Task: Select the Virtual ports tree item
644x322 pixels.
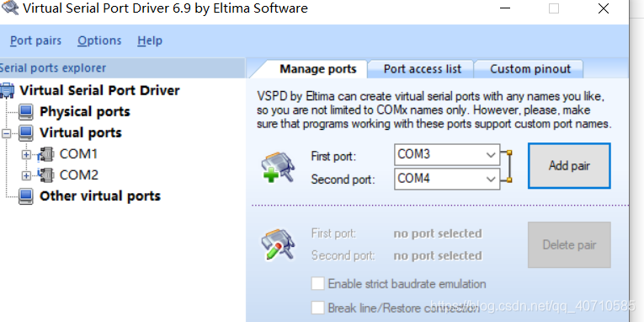Action: 81,132
